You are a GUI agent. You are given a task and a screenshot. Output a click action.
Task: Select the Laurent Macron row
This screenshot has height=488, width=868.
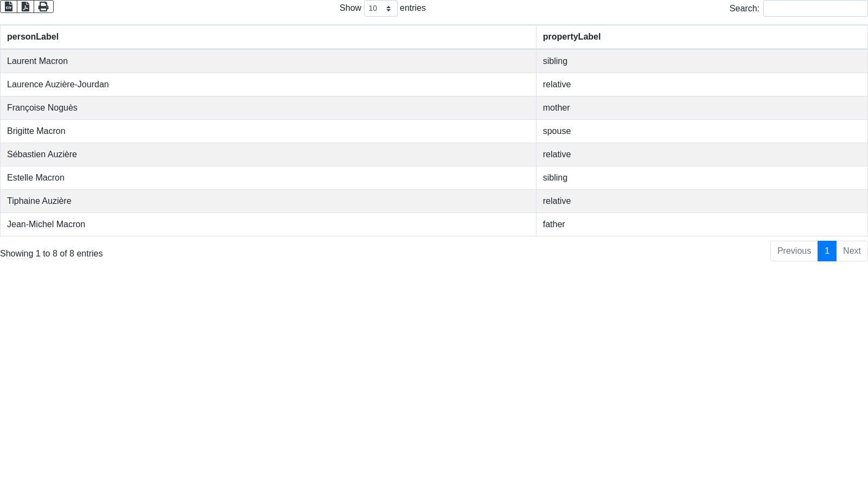pos(37,61)
